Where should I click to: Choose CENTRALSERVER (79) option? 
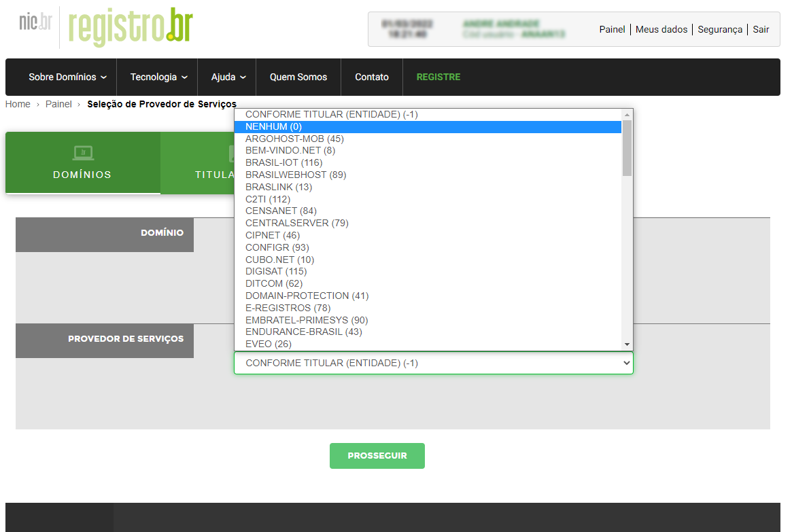428,223
